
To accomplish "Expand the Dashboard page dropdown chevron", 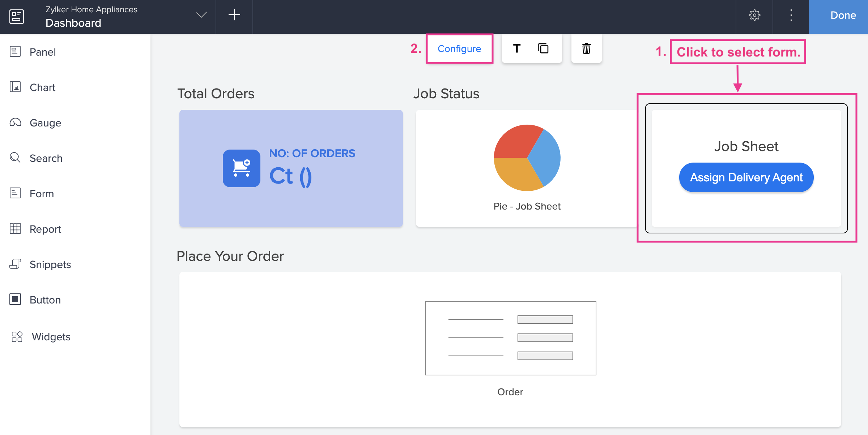I will pyautogui.click(x=201, y=15).
